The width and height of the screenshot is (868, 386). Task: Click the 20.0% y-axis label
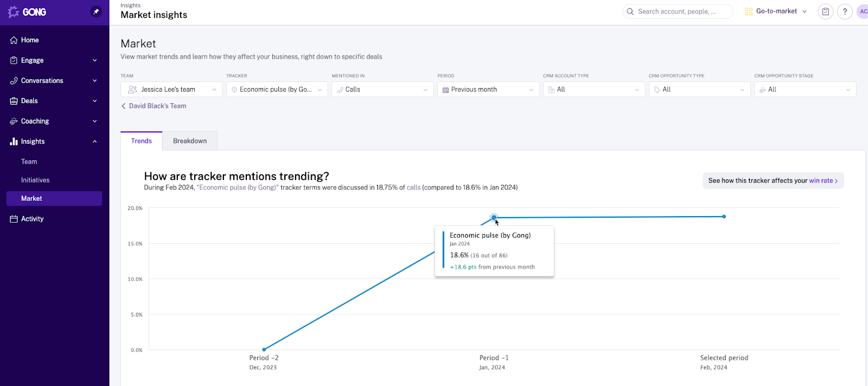coord(135,208)
